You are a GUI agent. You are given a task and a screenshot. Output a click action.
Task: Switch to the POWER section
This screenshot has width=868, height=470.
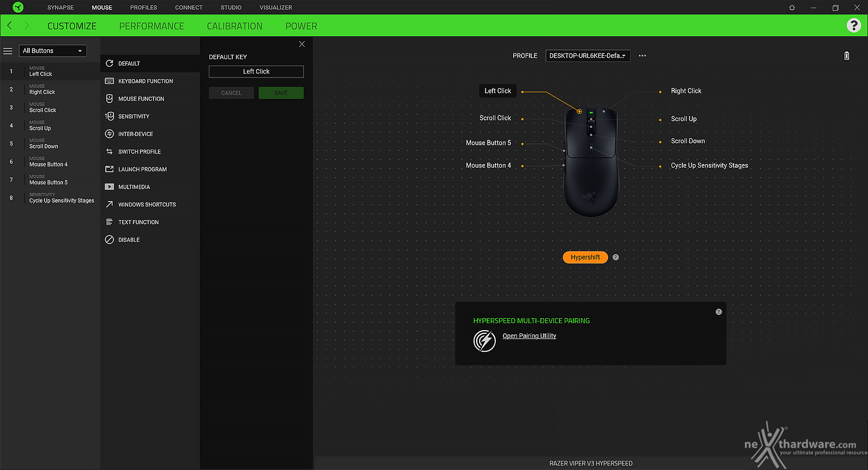tap(301, 26)
